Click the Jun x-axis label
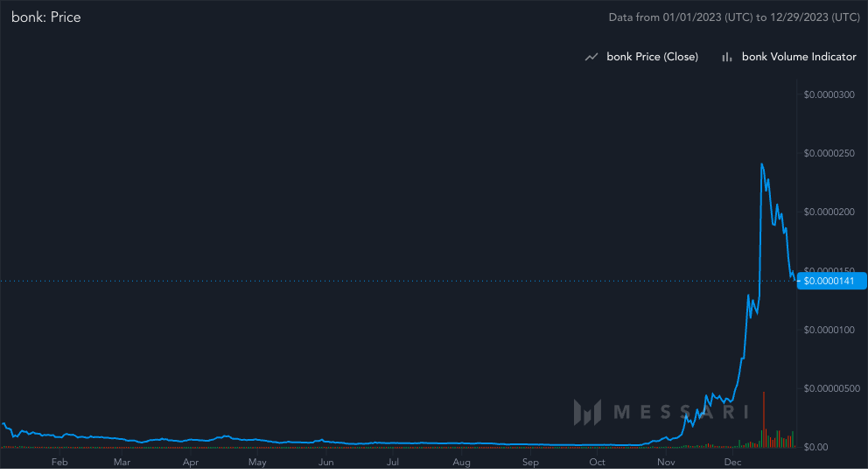 (x=326, y=462)
